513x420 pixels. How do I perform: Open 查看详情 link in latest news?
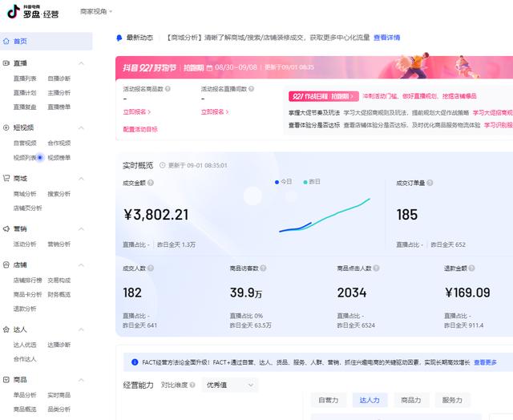point(386,38)
